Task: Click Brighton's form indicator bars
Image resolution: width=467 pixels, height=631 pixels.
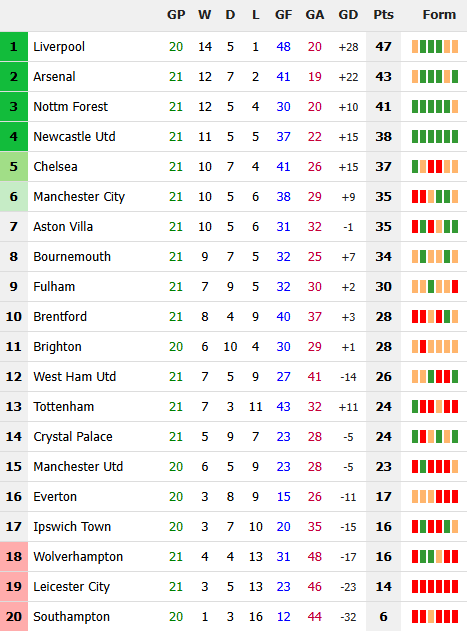Action: [x=435, y=346]
